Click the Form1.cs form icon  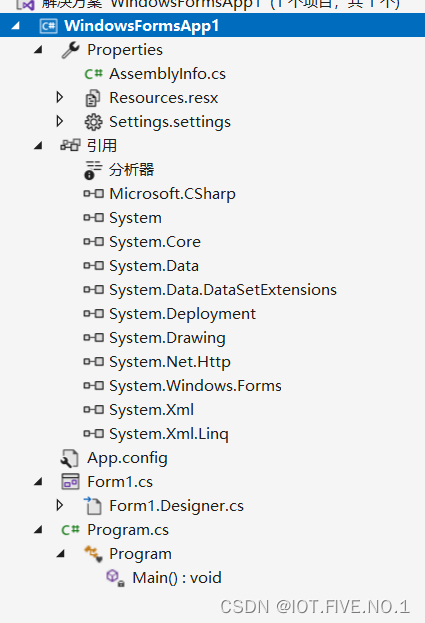[x=71, y=482]
